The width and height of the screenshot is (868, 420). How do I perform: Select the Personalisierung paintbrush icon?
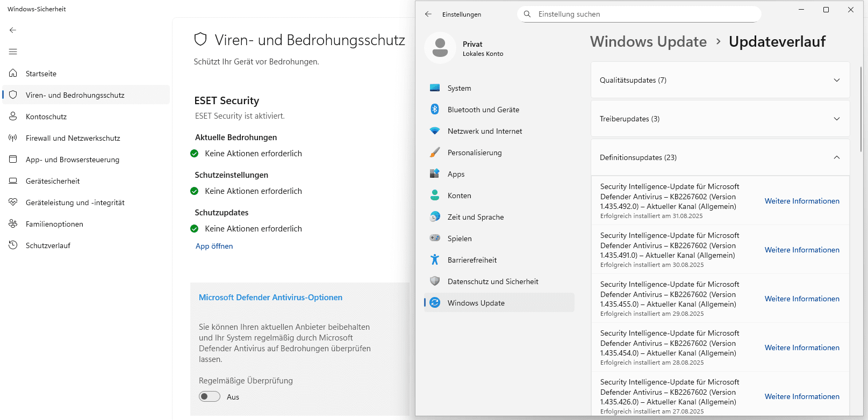pos(435,153)
